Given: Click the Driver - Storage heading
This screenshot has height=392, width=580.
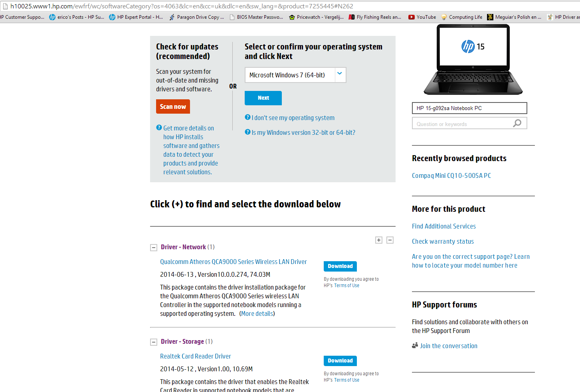Looking at the screenshot, I should coord(182,341).
